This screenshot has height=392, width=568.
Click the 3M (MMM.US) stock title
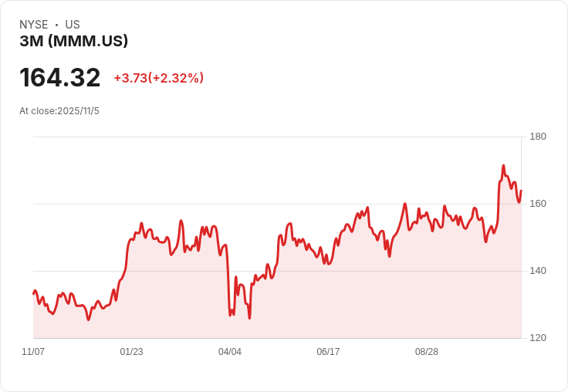pos(74,42)
